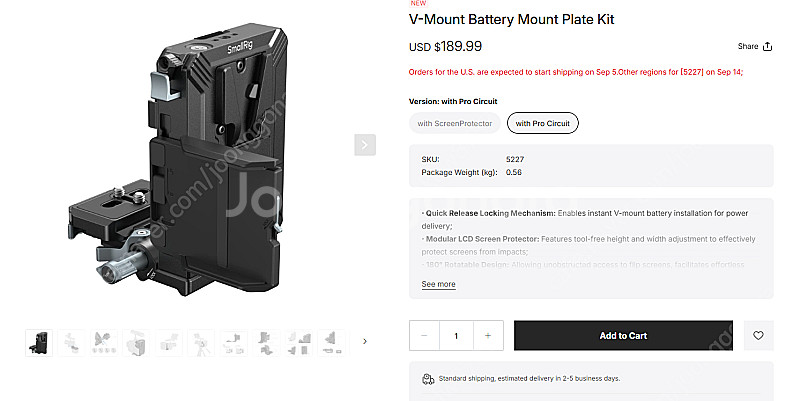Image resolution: width=800 pixels, height=401 pixels.
Task: Select the fifth product thumbnail
Action: click(169, 342)
